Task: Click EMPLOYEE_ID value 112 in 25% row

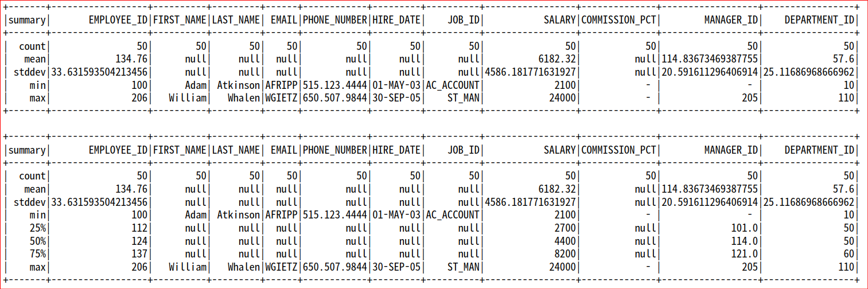Action: 141,228
